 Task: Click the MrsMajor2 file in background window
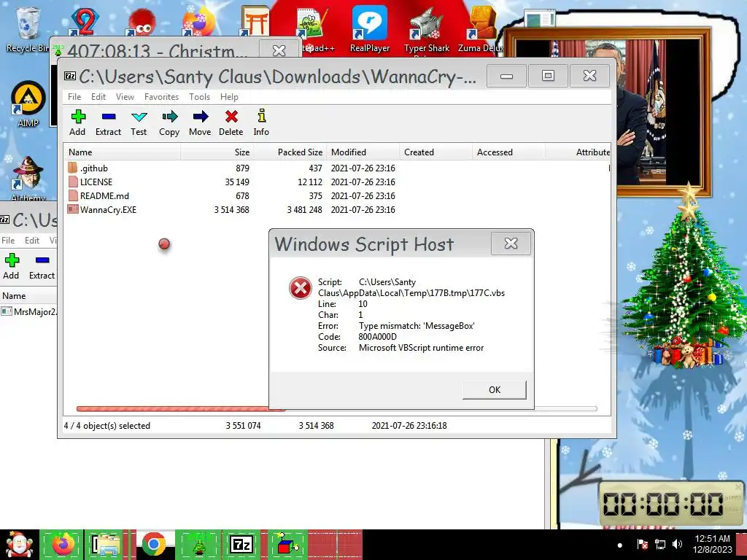tap(29, 311)
